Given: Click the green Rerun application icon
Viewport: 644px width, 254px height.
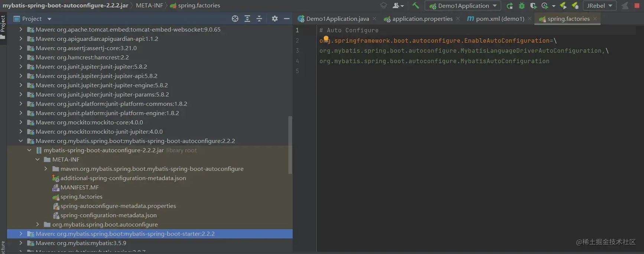Looking at the screenshot, I should point(510,6).
